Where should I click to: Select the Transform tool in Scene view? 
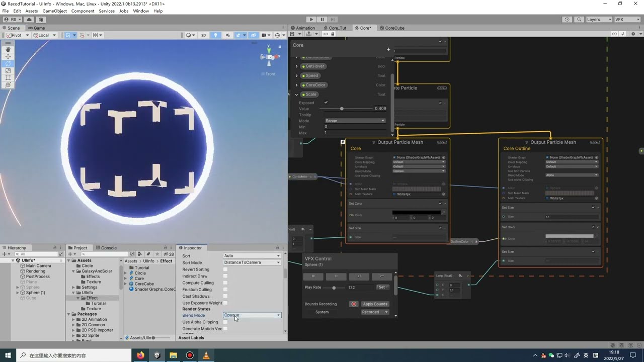point(8,85)
